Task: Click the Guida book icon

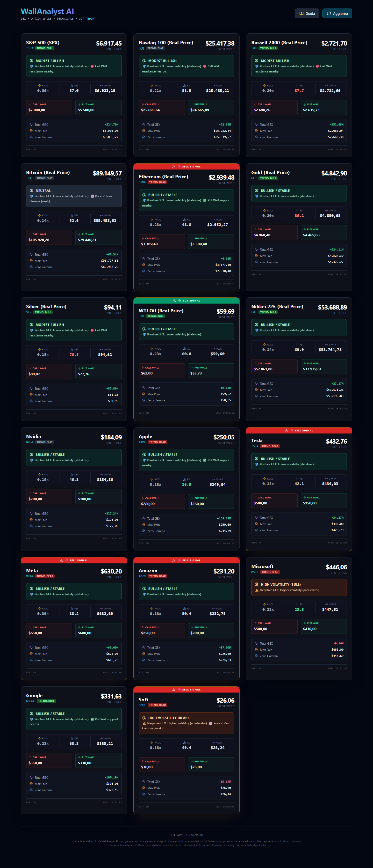Action: (301, 13)
